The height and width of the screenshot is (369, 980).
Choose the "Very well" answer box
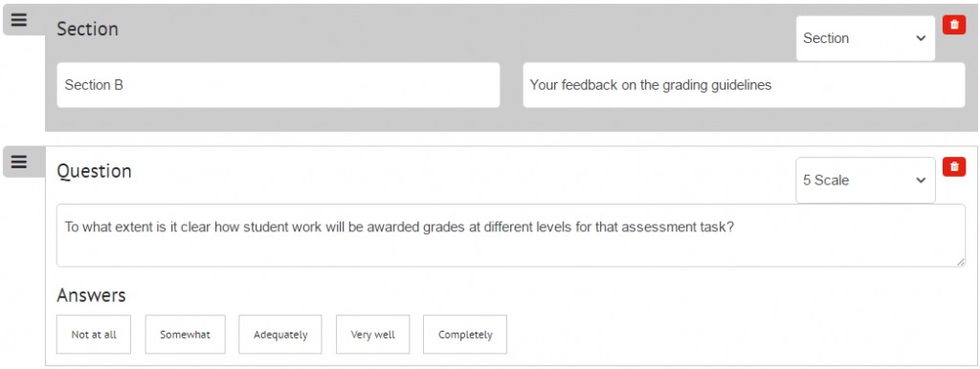[x=372, y=335]
